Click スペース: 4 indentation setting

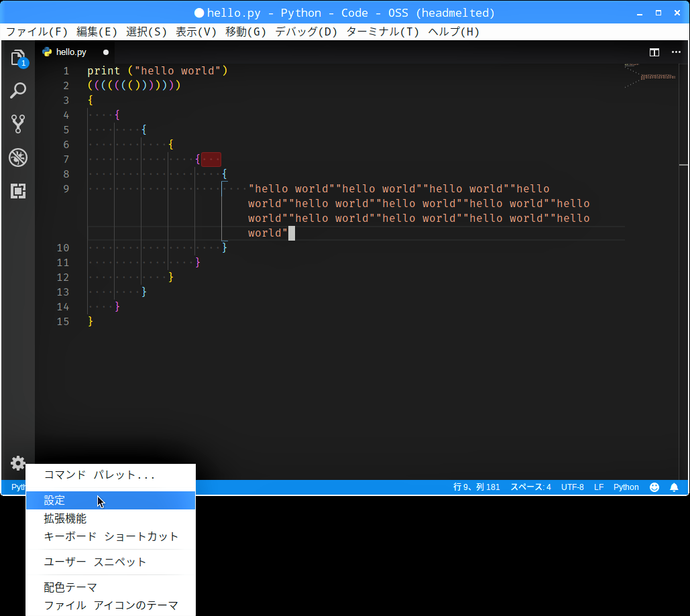[x=530, y=487]
